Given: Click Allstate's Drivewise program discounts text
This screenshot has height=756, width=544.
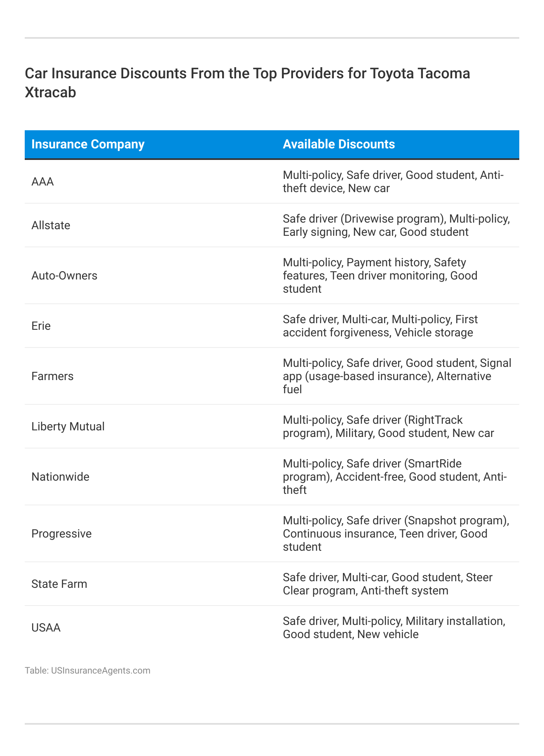Looking at the screenshot, I should pos(396,225).
